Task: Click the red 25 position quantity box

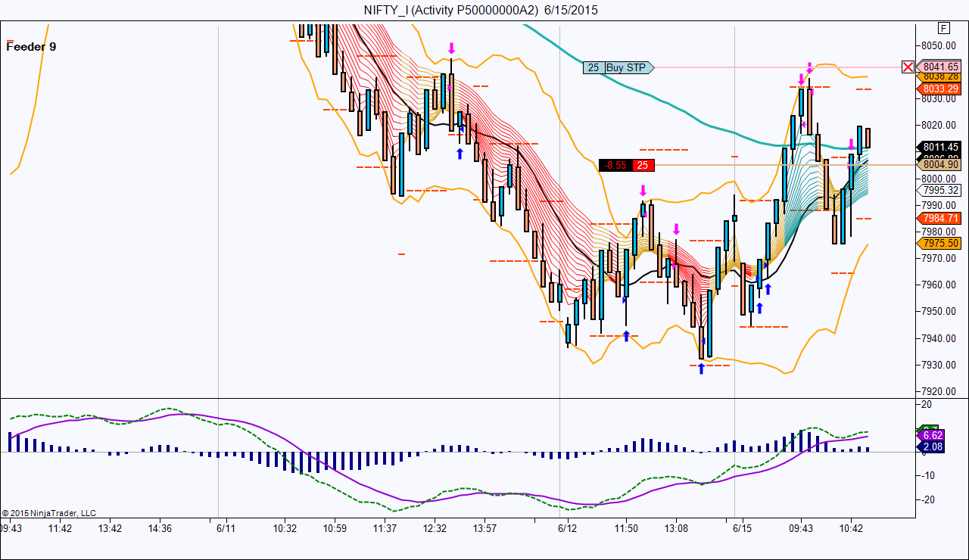Action: tap(643, 165)
